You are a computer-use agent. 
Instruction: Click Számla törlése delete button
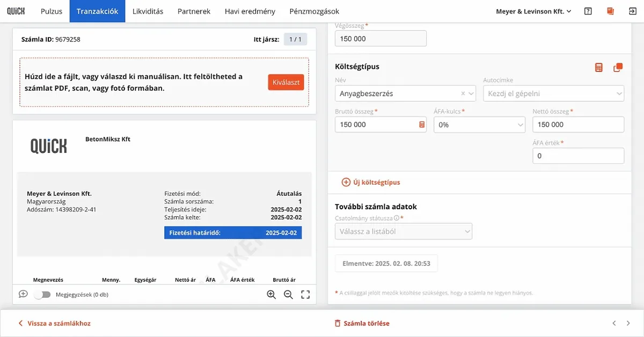[362, 323]
